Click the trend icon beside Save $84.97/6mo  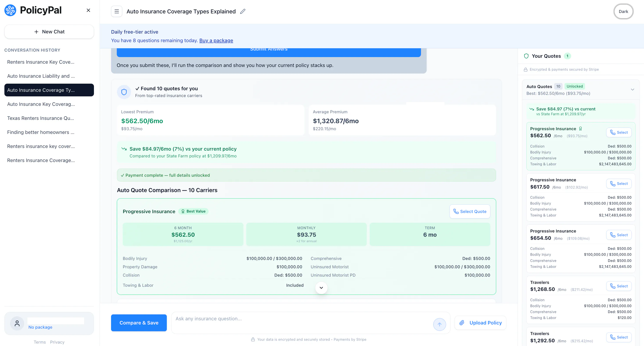124,149
